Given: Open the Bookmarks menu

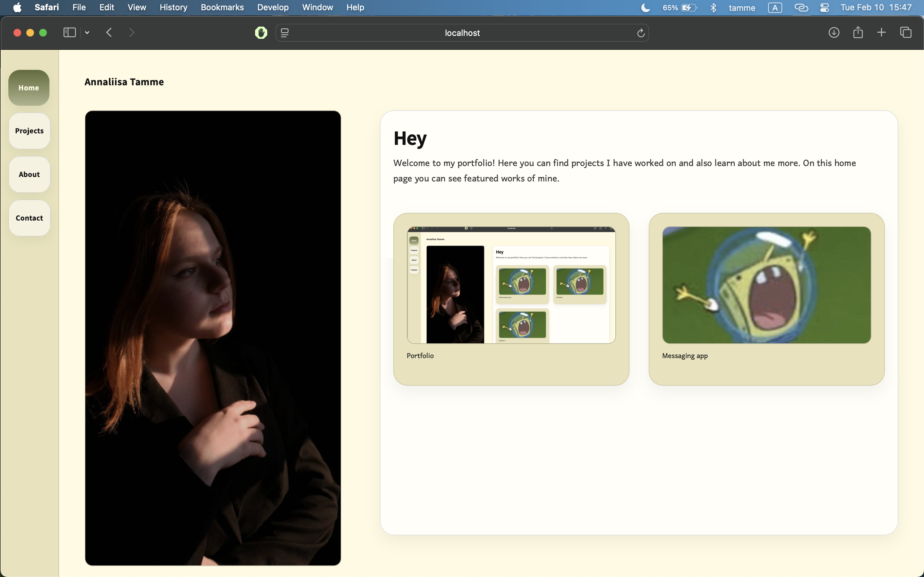Looking at the screenshot, I should pos(222,7).
